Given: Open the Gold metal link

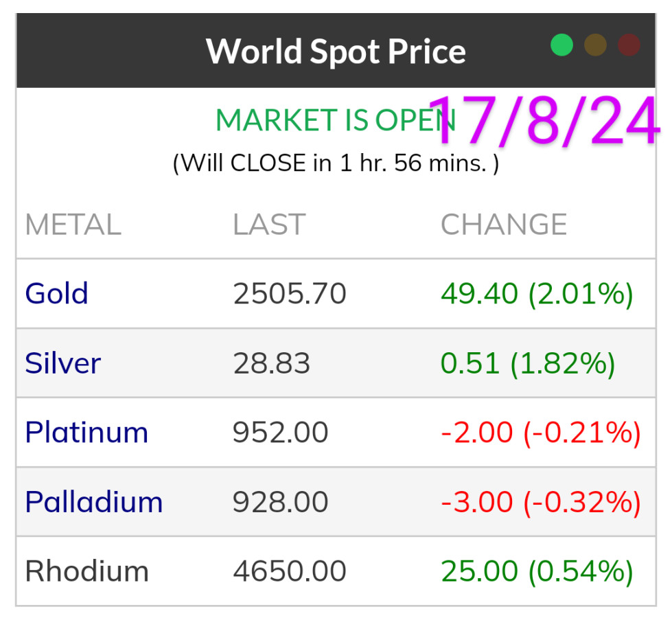Looking at the screenshot, I should (x=57, y=294).
